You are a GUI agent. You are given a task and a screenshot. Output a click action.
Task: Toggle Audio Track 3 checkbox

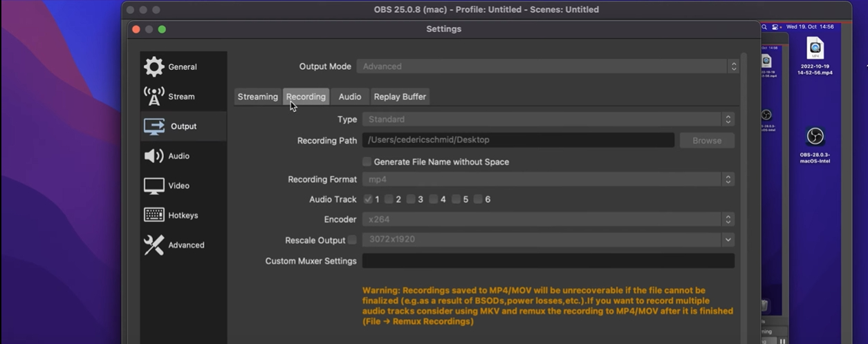point(411,199)
